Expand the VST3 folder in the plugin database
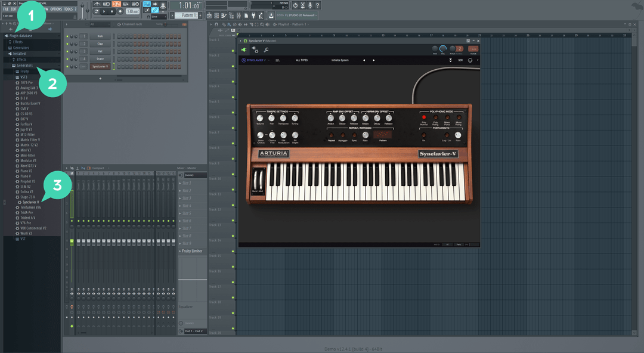This screenshot has width=644, height=353. 24,76
